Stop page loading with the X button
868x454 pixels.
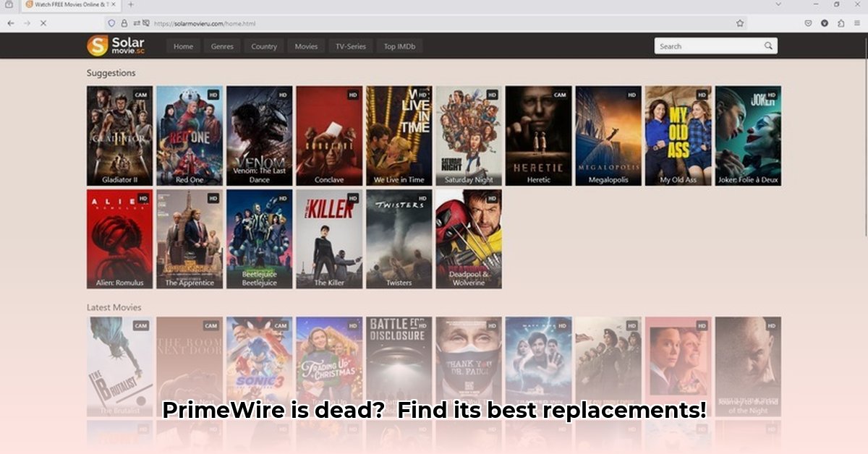(43, 23)
